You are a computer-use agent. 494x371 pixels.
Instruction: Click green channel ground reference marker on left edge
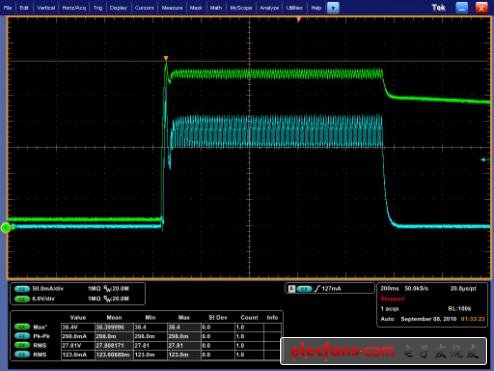[6, 228]
